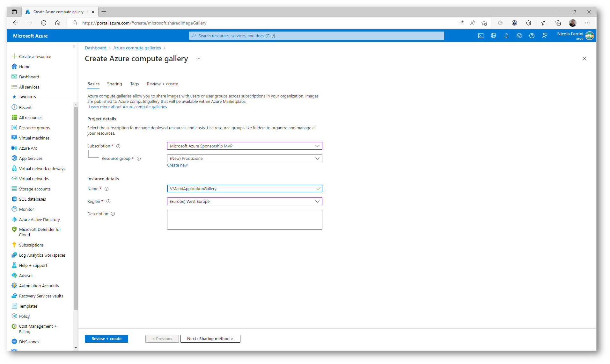Click the Monitor gauge icon

click(14, 209)
